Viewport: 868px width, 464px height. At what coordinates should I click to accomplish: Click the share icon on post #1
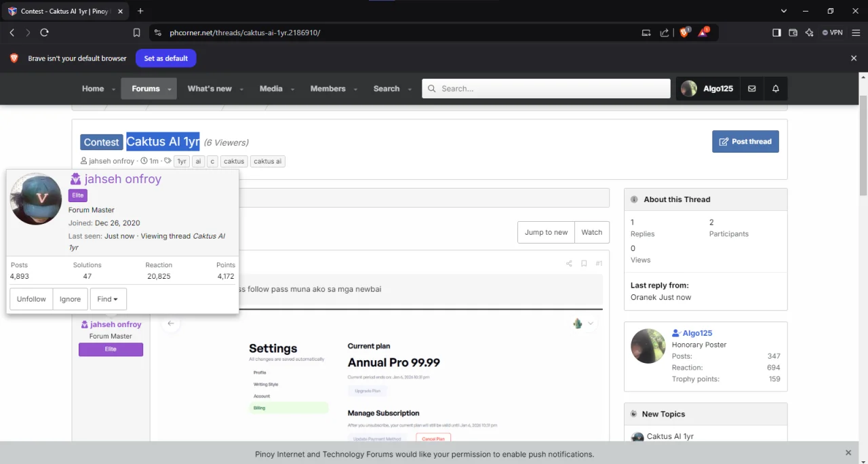point(569,263)
